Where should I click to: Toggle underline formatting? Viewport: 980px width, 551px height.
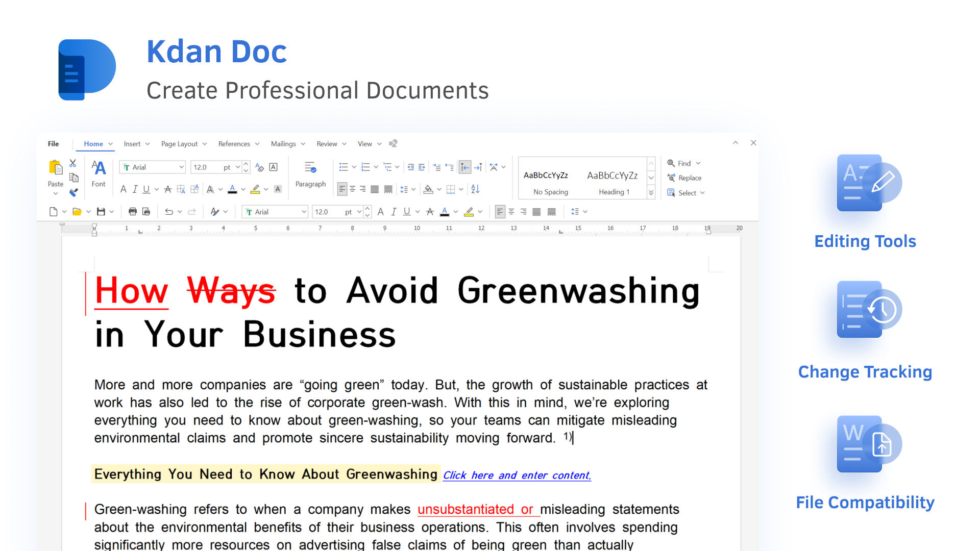pyautogui.click(x=146, y=189)
